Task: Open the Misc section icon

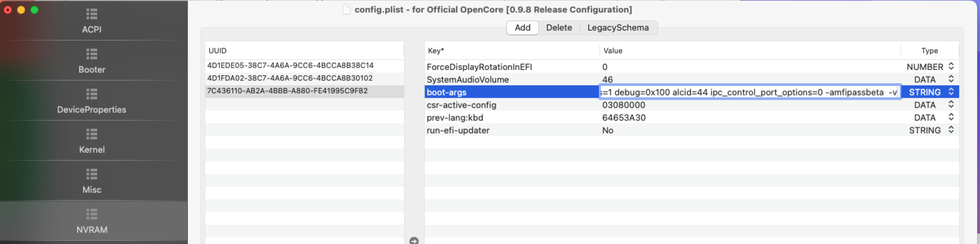Action: click(x=92, y=175)
